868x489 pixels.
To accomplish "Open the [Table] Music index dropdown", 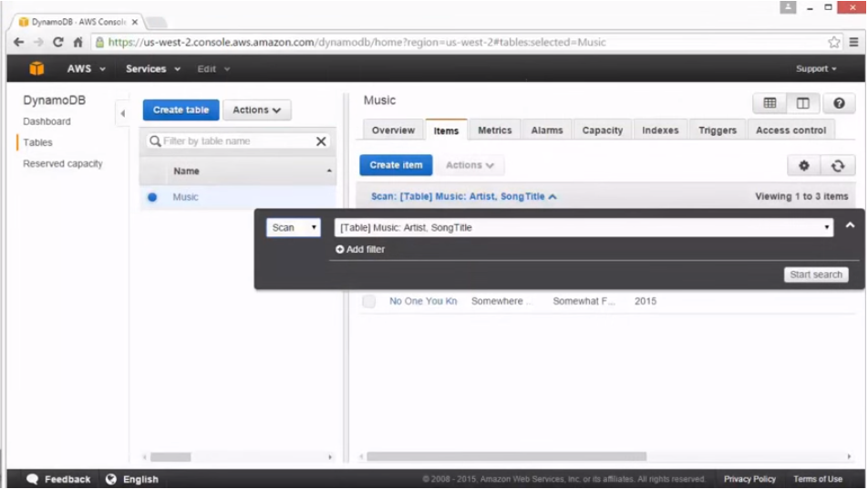I will [x=584, y=227].
